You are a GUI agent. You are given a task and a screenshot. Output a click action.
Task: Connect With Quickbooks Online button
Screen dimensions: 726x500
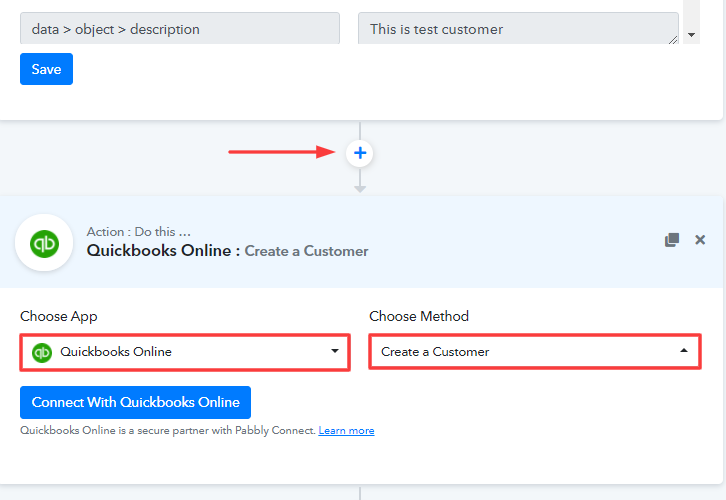(x=135, y=402)
